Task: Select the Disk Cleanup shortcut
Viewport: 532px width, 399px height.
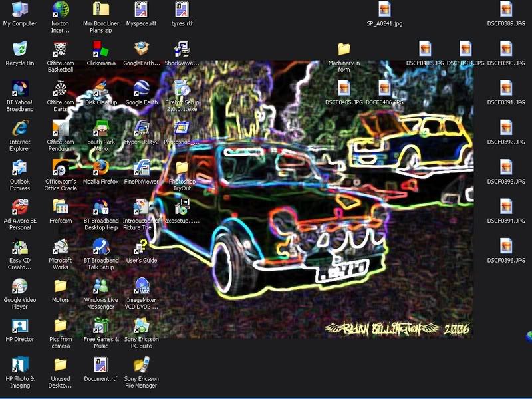Action: tap(101, 88)
